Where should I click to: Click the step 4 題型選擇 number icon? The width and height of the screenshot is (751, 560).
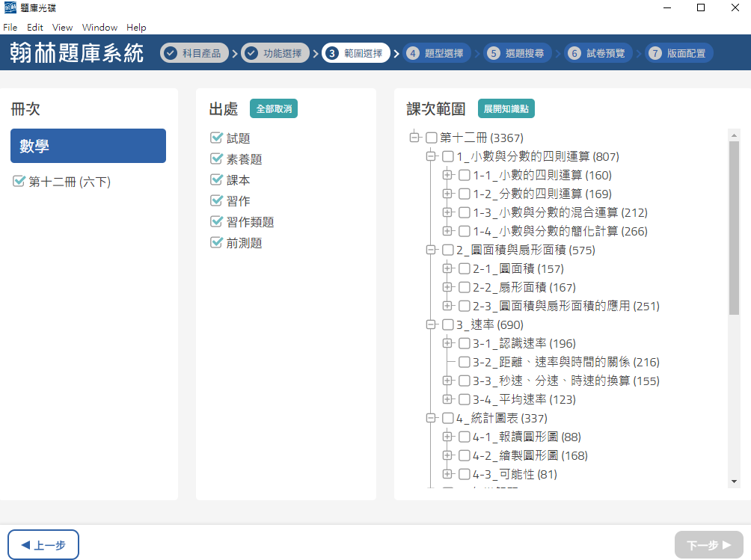pyautogui.click(x=412, y=53)
